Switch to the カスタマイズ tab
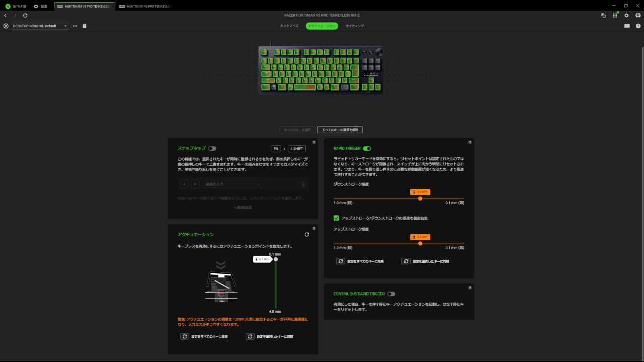This screenshot has height=362, width=644. click(289, 26)
